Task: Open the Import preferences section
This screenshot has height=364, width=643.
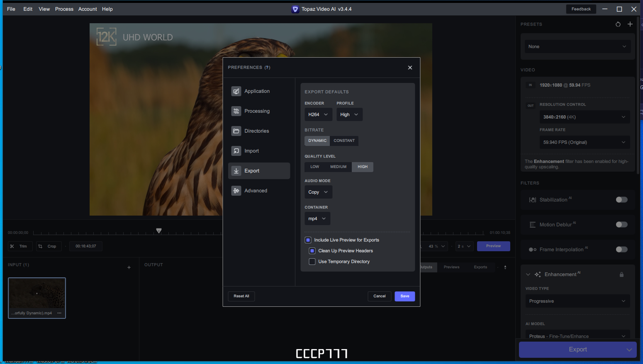Action: pos(259,151)
